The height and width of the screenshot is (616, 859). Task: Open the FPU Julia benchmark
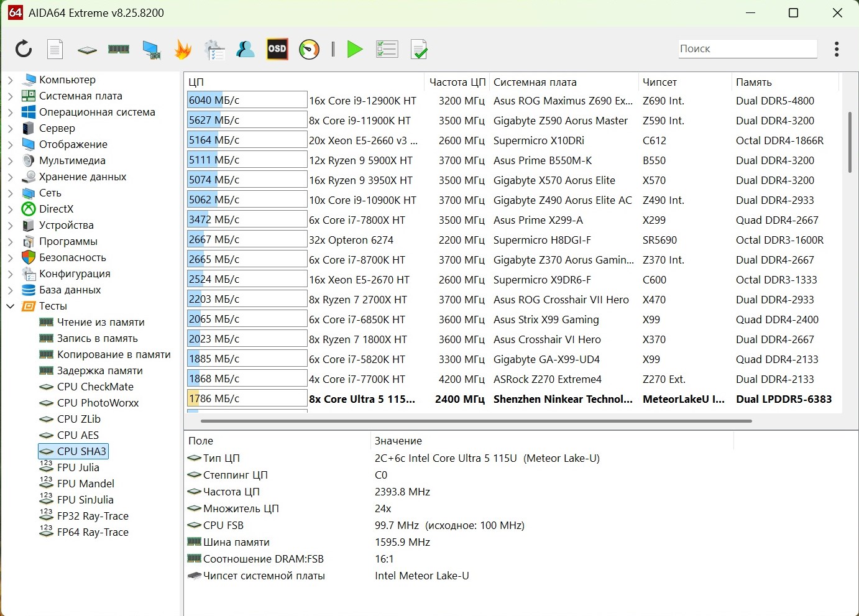[78, 467]
